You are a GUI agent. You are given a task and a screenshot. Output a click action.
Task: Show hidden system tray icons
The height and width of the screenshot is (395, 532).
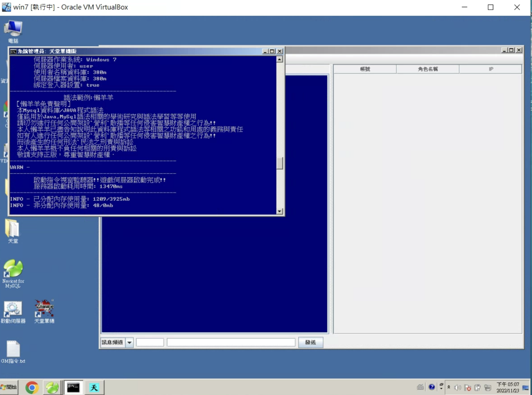point(449,387)
